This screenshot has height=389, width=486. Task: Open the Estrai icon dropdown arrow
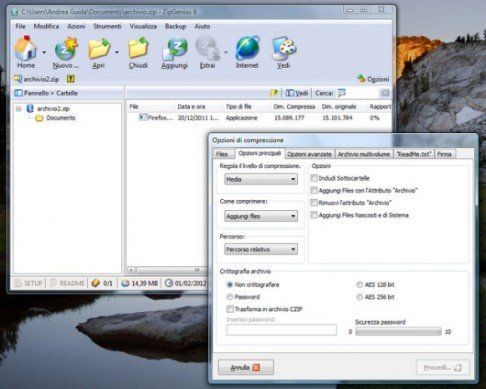click(226, 52)
